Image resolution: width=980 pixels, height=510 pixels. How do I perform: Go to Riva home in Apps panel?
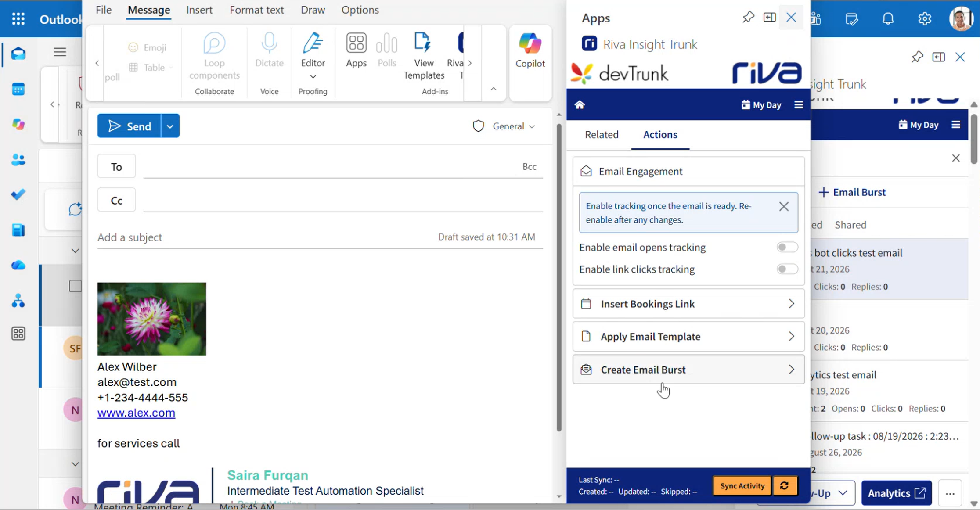tap(580, 105)
